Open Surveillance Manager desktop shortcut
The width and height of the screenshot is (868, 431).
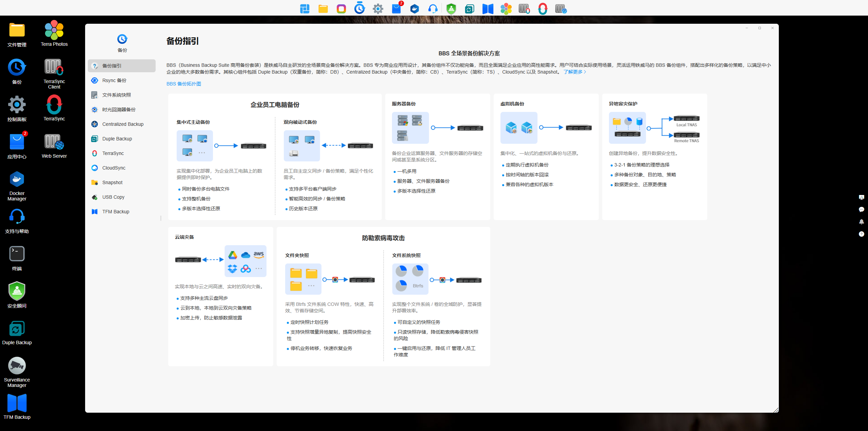coord(17,372)
